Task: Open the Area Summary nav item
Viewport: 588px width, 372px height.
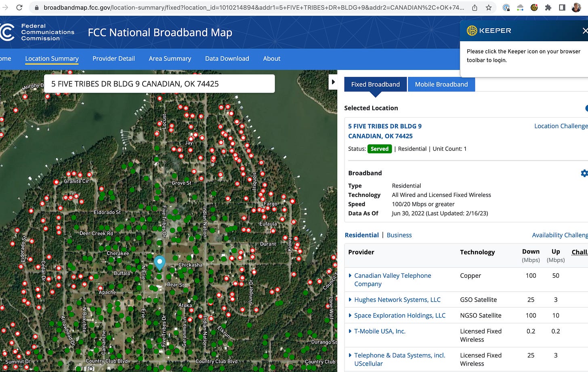Action: [x=170, y=59]
